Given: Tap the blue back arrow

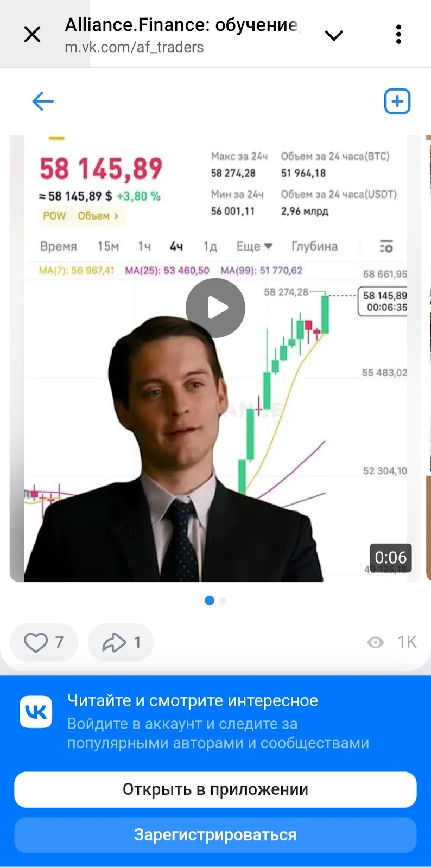Looking at the screenshot, I should point(43,101).
